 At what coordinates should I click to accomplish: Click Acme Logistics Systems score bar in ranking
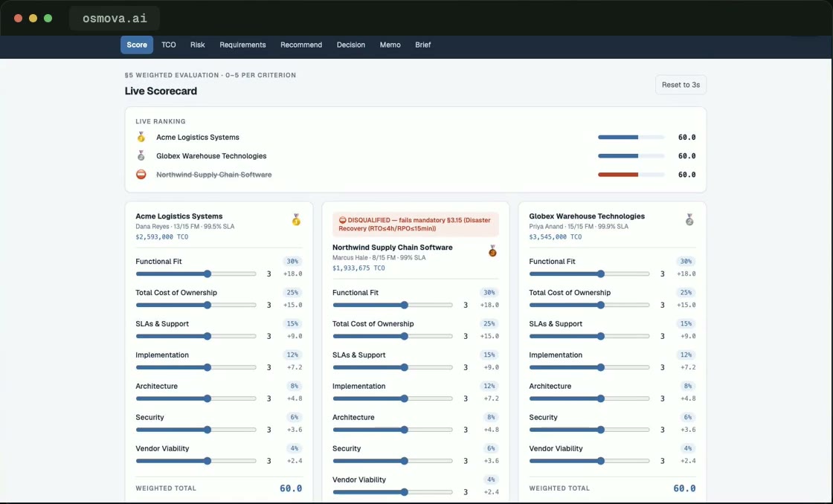(631, 137)
